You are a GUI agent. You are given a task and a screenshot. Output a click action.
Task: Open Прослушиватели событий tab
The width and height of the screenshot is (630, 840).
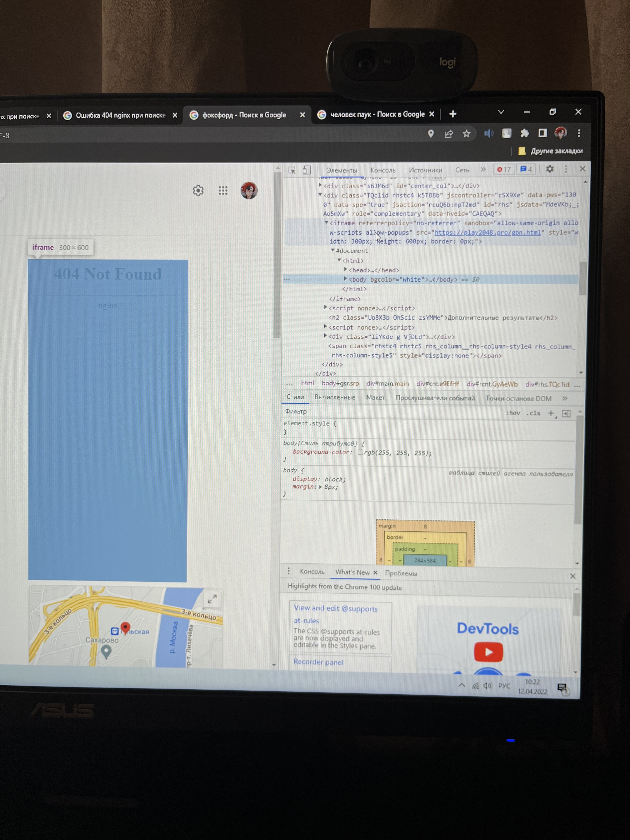tap(435, 398)
